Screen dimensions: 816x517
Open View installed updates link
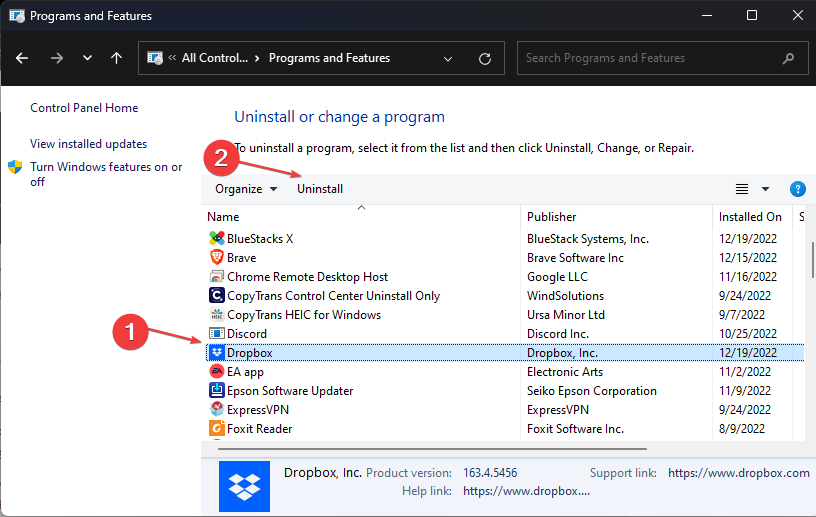coord(88,144)
